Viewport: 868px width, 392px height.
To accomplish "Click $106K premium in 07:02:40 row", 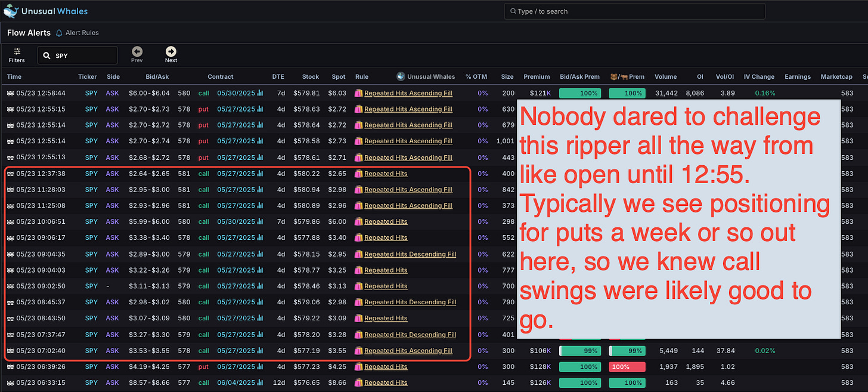I will coord(540,351).
